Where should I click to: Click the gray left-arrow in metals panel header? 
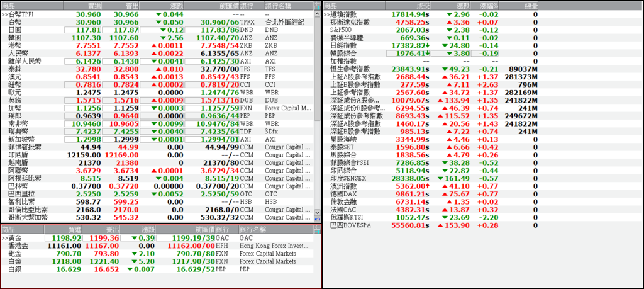click(x=318, y=227)
